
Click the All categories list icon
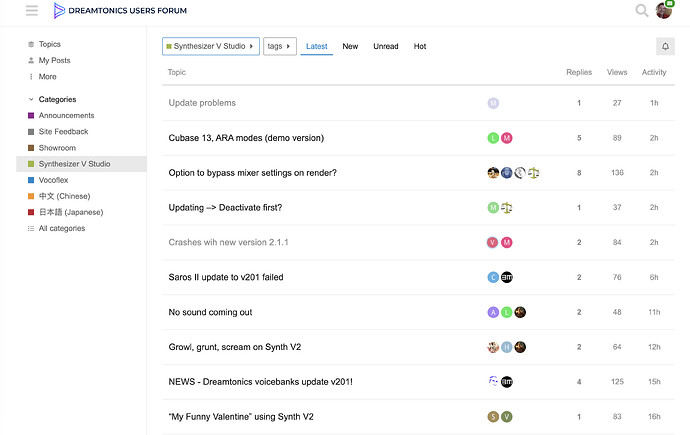point(31,228)
